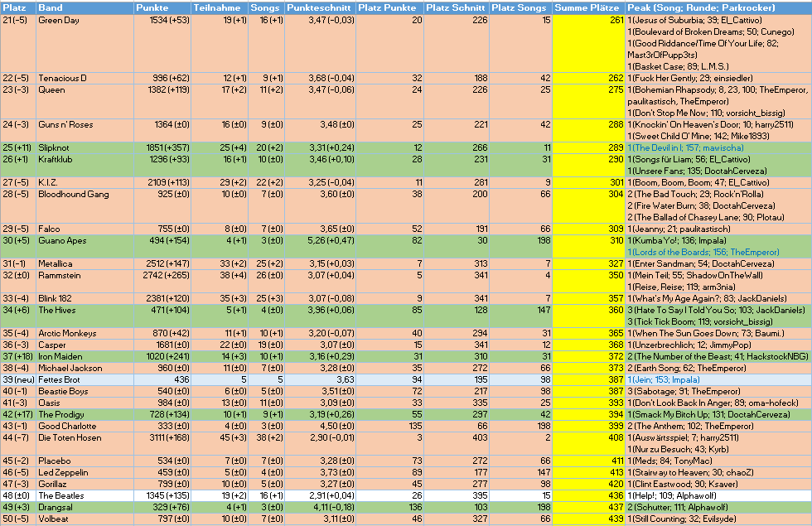Select the Casper band cell
This screenshot has height=526, width=812.
point(85,345)
